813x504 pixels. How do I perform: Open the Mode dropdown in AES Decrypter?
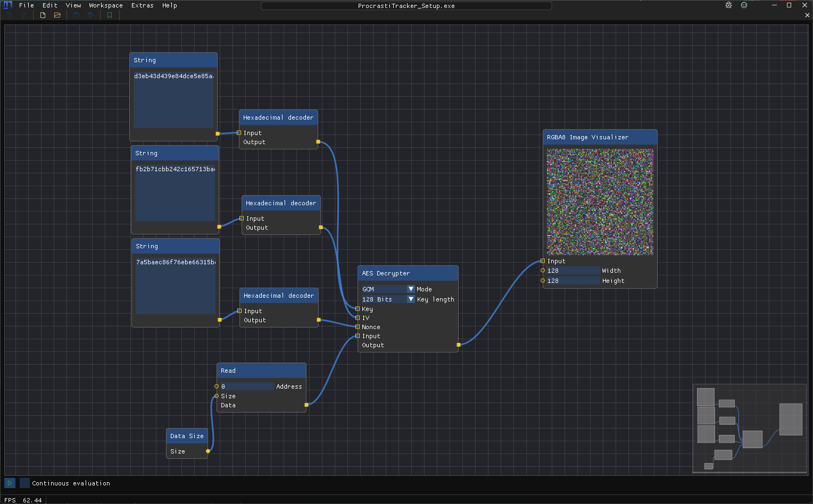tap(410, 289)
